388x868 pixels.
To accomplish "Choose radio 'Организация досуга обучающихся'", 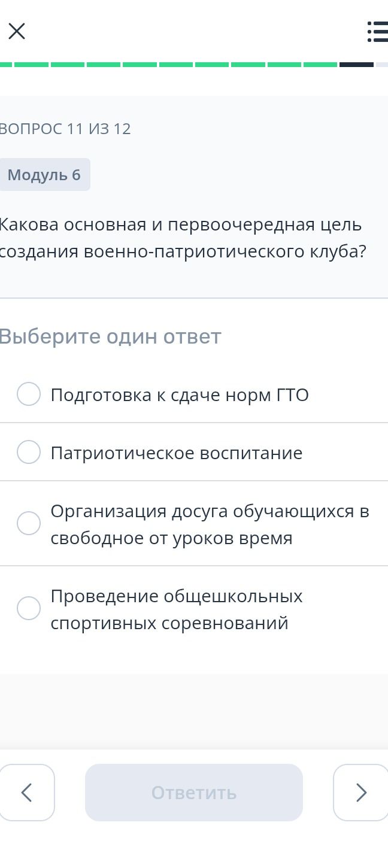I will 29,523.
